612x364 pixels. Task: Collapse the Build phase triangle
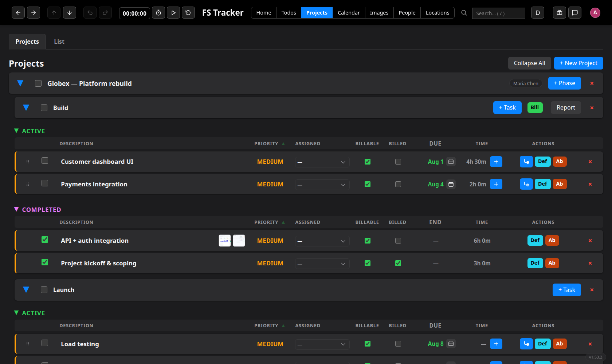(x=26, y=108)
